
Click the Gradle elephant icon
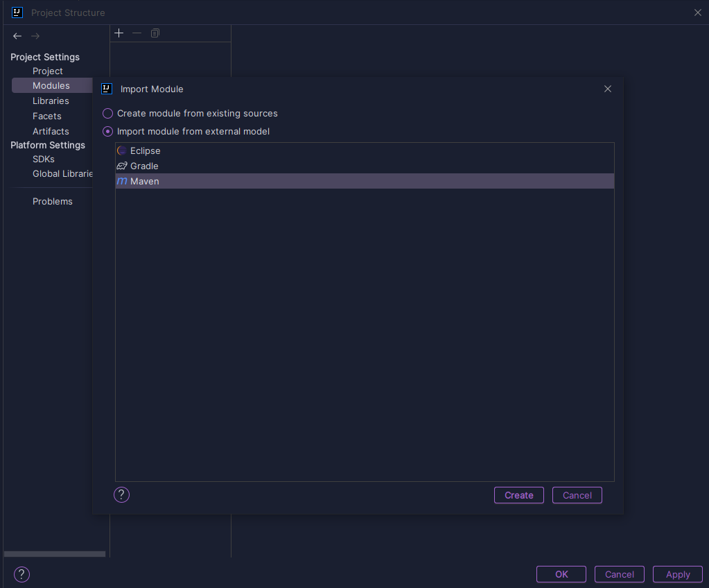pyautogui.click(x=122, y=166)
